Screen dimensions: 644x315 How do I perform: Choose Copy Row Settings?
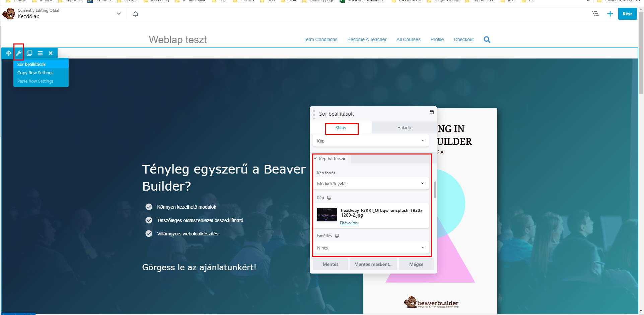click(35, 73)
